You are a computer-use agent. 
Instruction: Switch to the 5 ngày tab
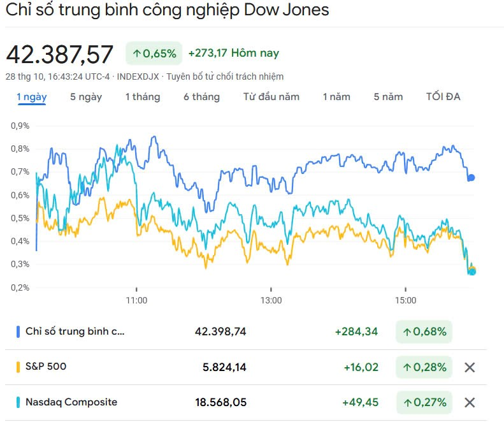[x=86, y=97]
